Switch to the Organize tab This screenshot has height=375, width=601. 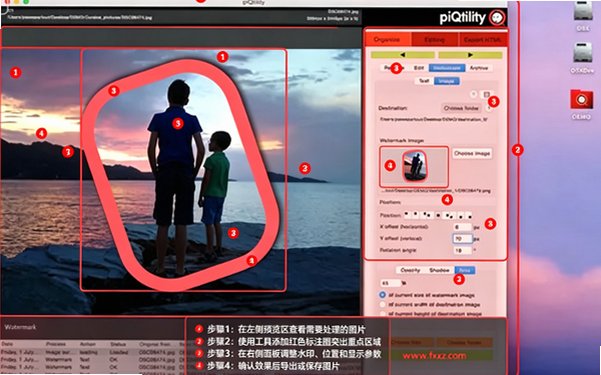[x=388, y=39]
